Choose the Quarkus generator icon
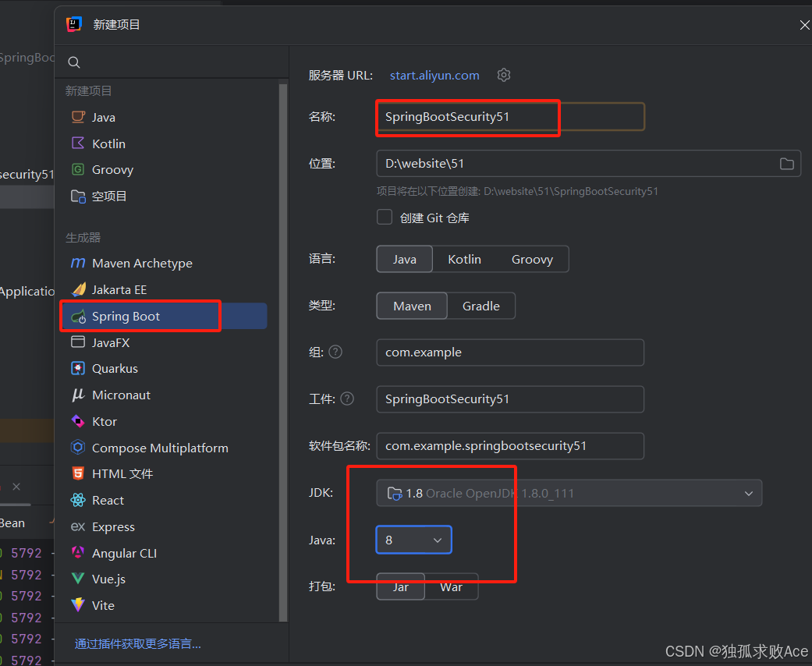 (78, 368)
